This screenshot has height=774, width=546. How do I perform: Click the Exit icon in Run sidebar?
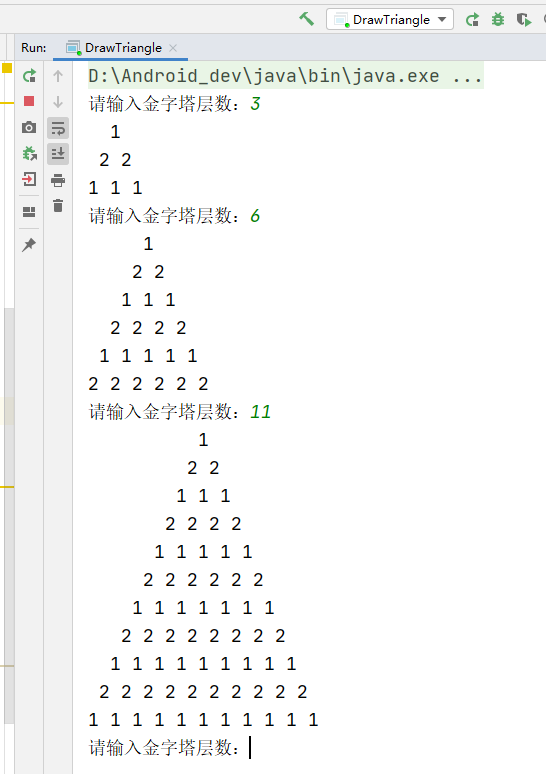pos(29,179)
